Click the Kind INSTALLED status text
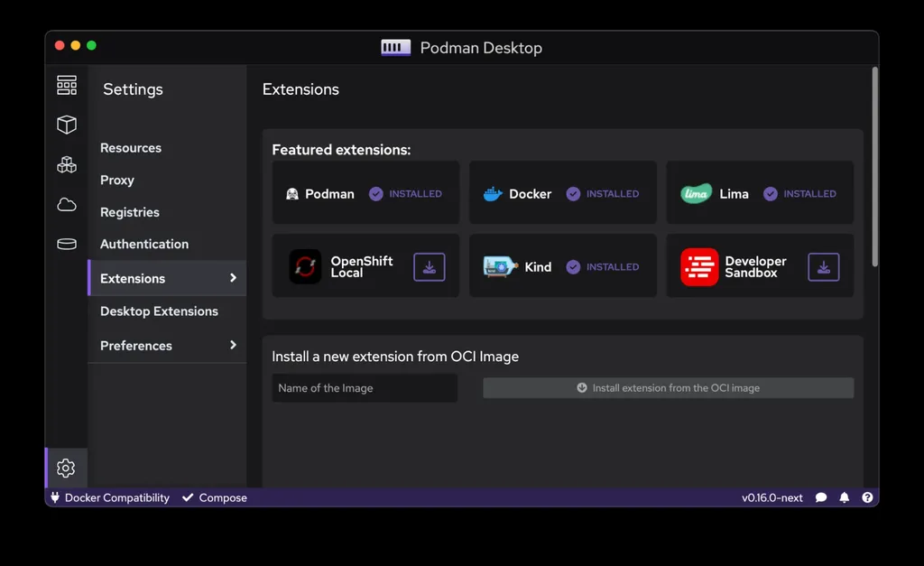This screenshot has height=566, width=924. (x=613, y=267)
